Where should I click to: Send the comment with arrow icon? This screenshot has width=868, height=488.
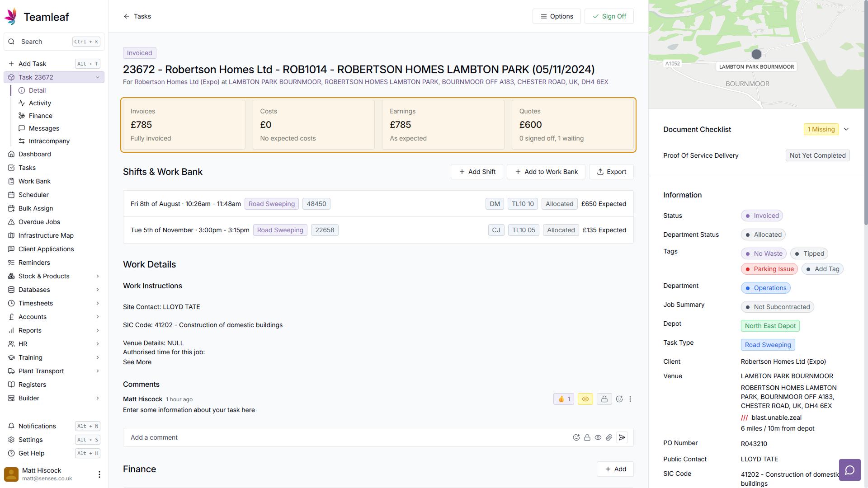(x=622, y=437)
